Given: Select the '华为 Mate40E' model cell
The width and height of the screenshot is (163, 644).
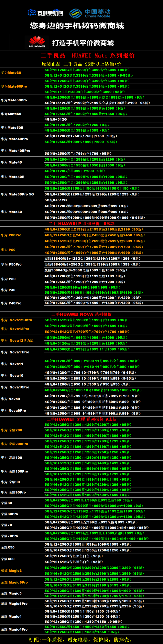Looking at the screenshot, I should [22, 177].
